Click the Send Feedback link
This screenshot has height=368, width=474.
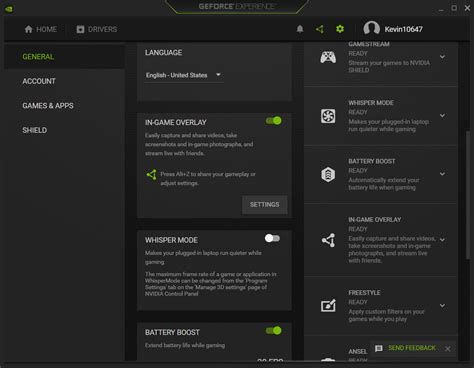(x=412, y=348)
